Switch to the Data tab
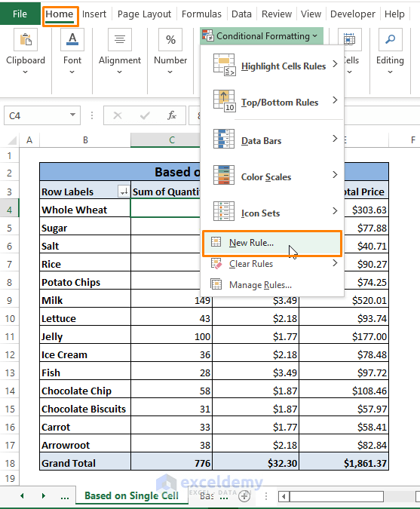Image resolution: width=420 pixels, height=509 pixels. click(x=241, y=14)
